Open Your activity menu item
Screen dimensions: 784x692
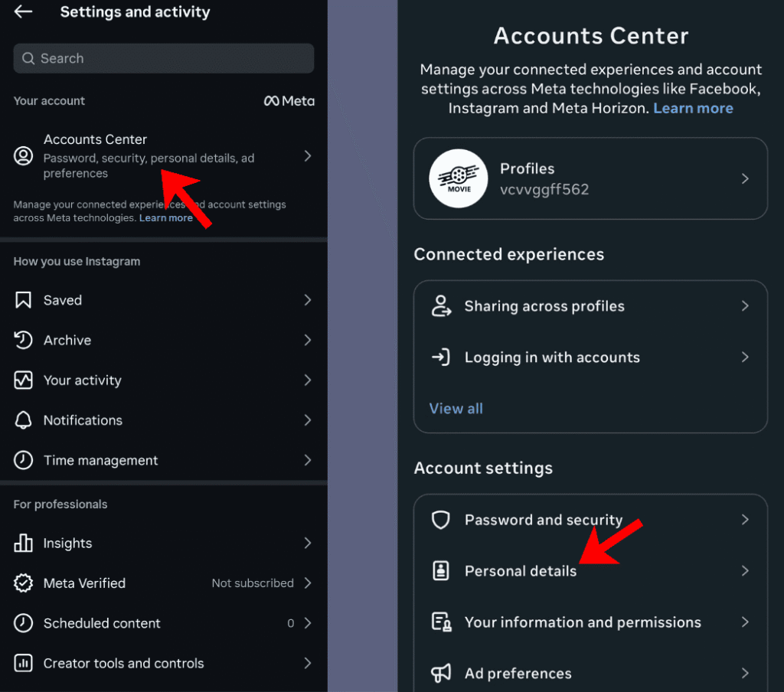(x=83, y=380)
